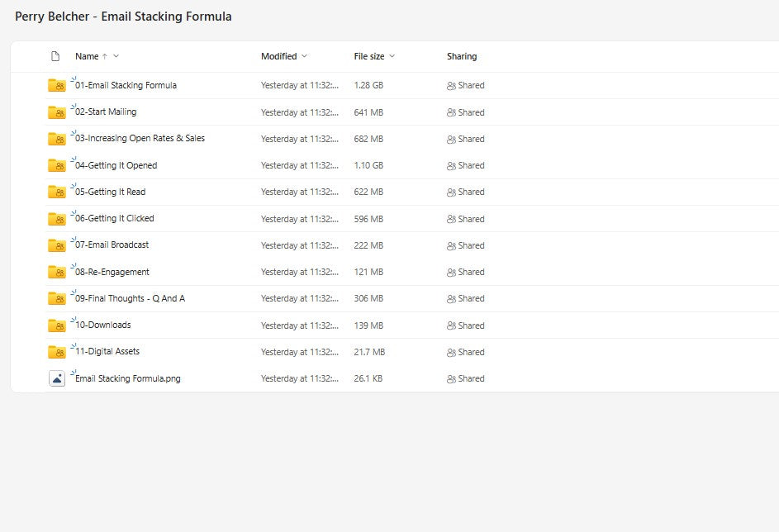This screenshot has width=779, height=532.
Task: Click shared people icon in 08-Re-Engagement row
Action: [451, 272]
